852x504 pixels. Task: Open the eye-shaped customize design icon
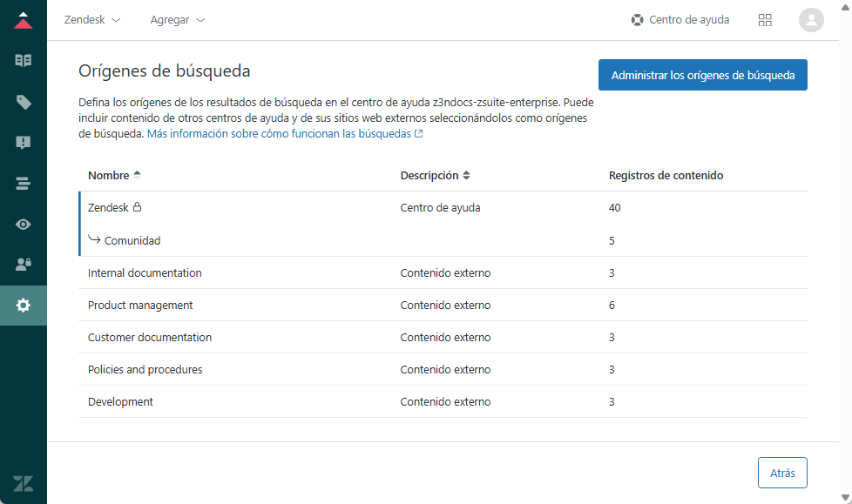24,224
